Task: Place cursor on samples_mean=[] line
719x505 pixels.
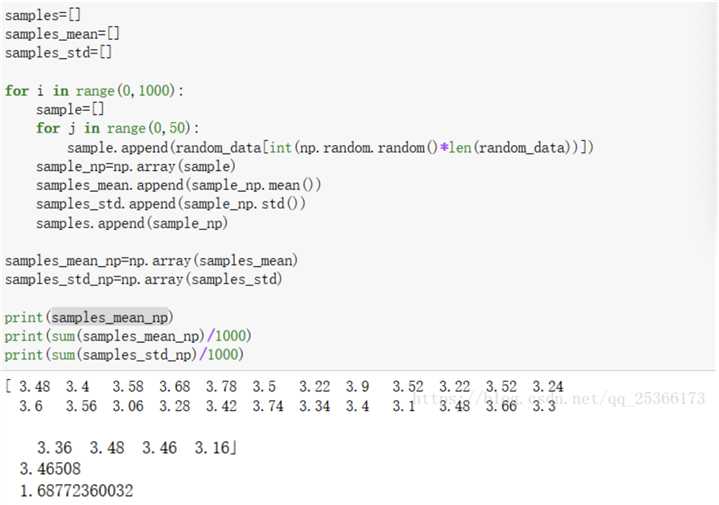Action: click(x=62, y=34)
